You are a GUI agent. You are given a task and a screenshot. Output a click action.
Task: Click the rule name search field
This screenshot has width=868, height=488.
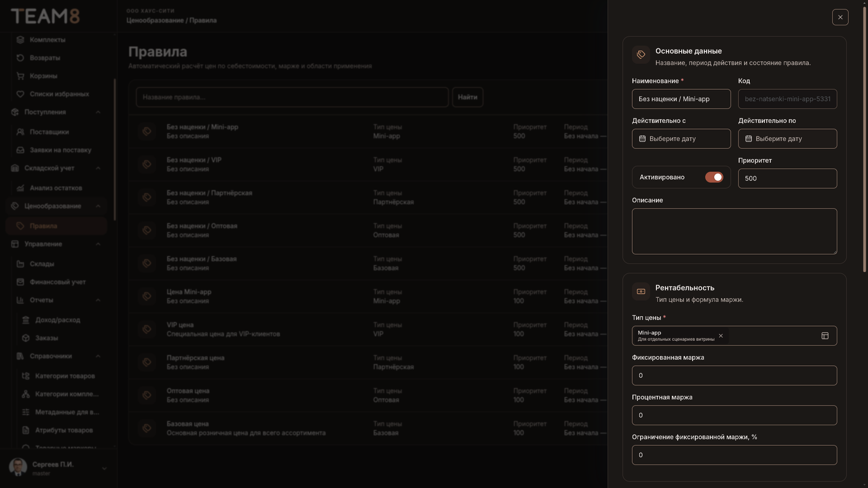(292, 97)
